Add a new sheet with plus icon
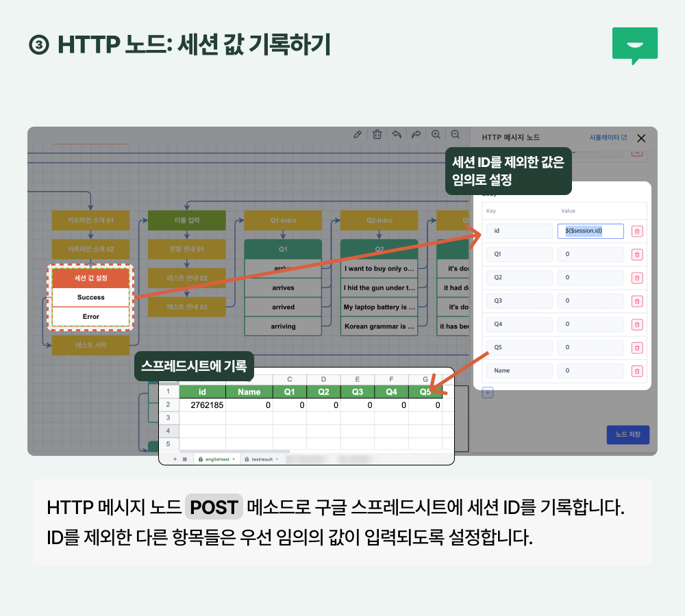 175,459
